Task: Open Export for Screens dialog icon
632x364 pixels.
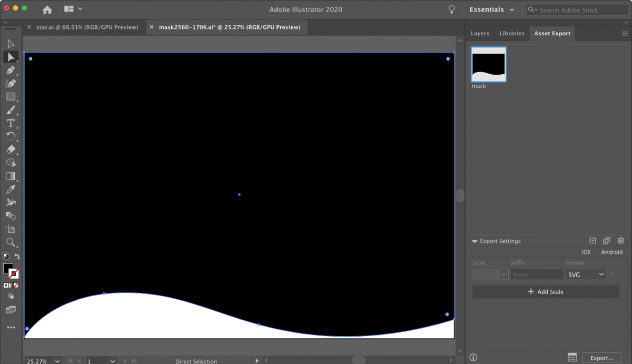Action: (x=572, y=358)
